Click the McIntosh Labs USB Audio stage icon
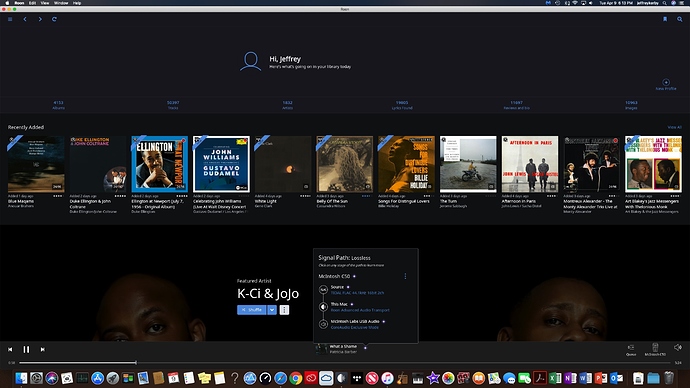The width and height of the screenshot is (690, 388). click(x=323, y=324)
